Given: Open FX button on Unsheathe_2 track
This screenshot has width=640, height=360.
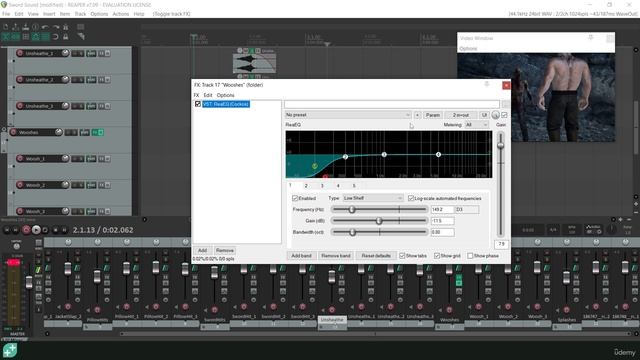Looking at the screenshot, I should [102, 80].
